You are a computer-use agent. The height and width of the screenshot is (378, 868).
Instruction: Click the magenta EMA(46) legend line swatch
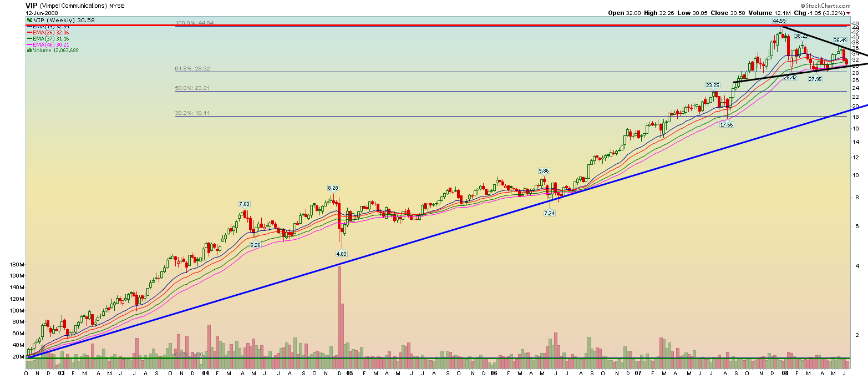30,44
